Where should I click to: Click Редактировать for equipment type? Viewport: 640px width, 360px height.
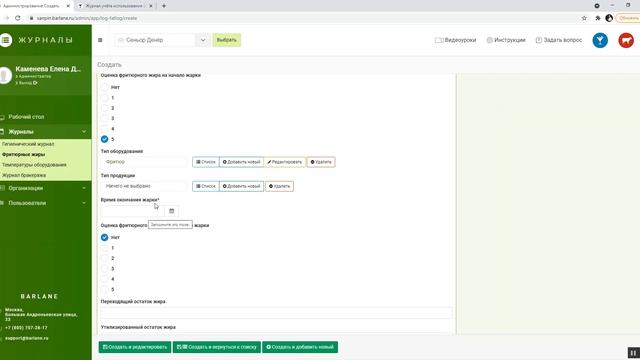click(x=284, y=162)
